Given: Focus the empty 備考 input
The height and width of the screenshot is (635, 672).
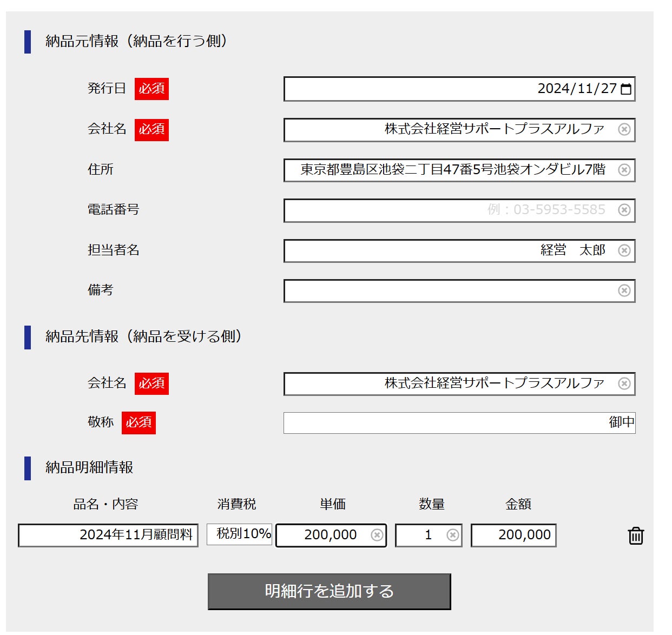Looking at the screenshot, I should (x=459, y=290).
